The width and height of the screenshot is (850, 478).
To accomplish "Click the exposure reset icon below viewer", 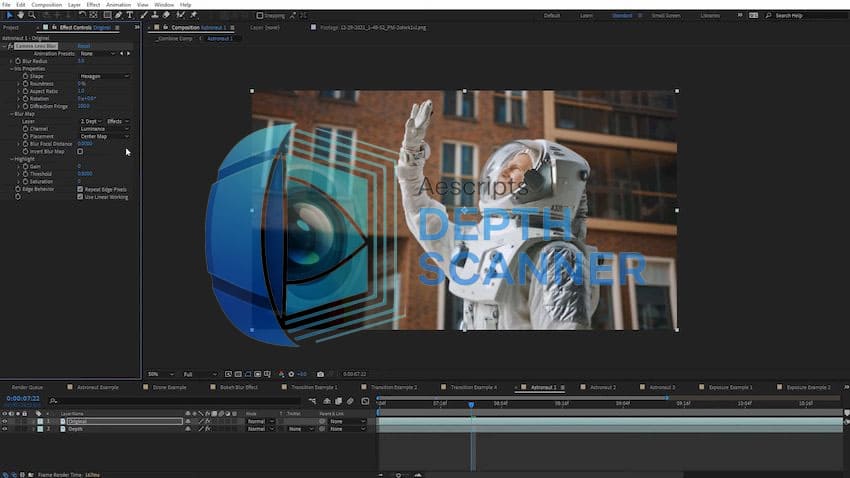I will tap(291, 374).
